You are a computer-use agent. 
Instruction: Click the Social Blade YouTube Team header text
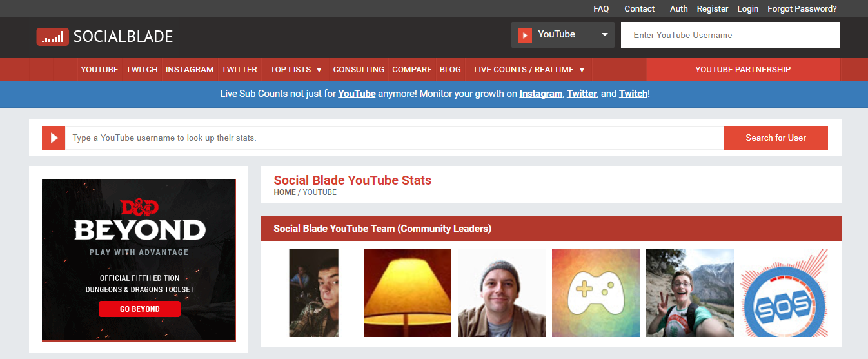[x=382, y=229]
